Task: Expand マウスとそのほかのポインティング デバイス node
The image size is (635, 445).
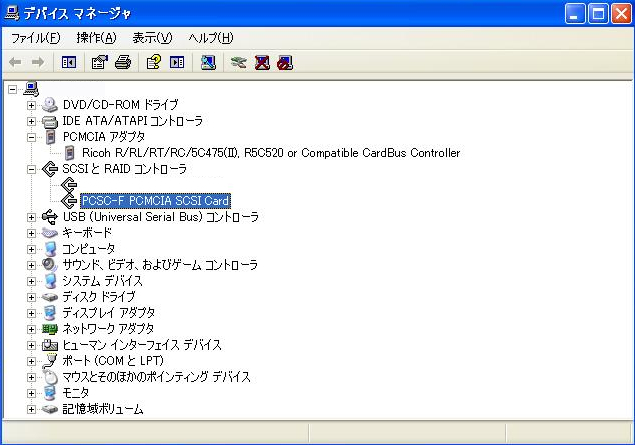Action: tap(31, 377)
